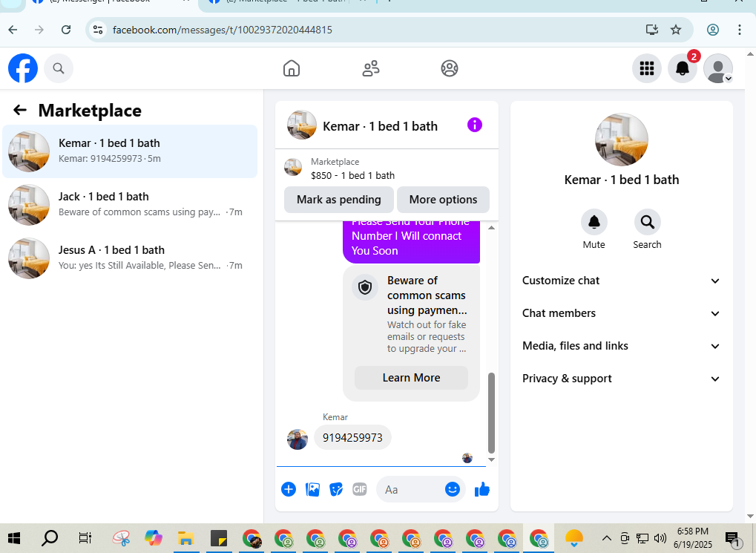
Task: Open the Facebook menu grid icon
Action: [x=646, y=68]
